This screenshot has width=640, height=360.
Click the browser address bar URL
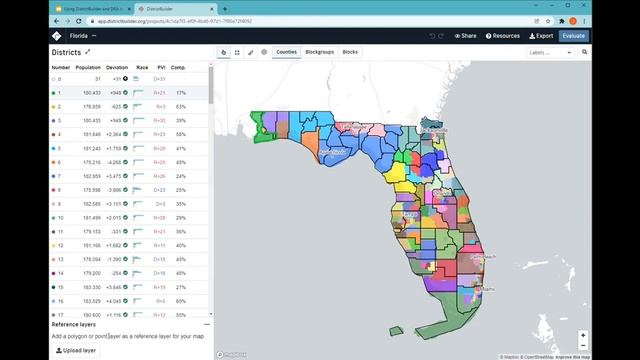[x=175, y=21]
